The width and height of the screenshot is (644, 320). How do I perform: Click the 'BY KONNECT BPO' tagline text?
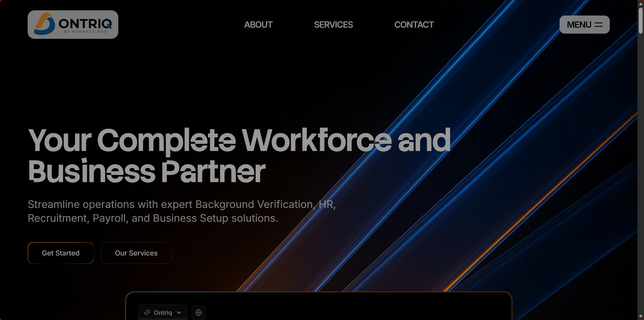pyautogui.click(x=85, y=31)
